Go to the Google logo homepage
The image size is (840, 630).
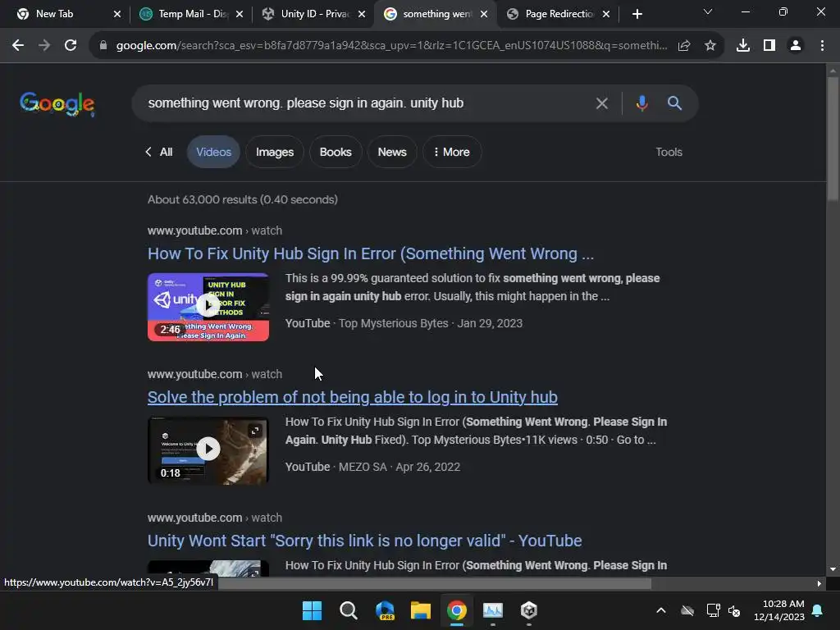click(57, 103)
